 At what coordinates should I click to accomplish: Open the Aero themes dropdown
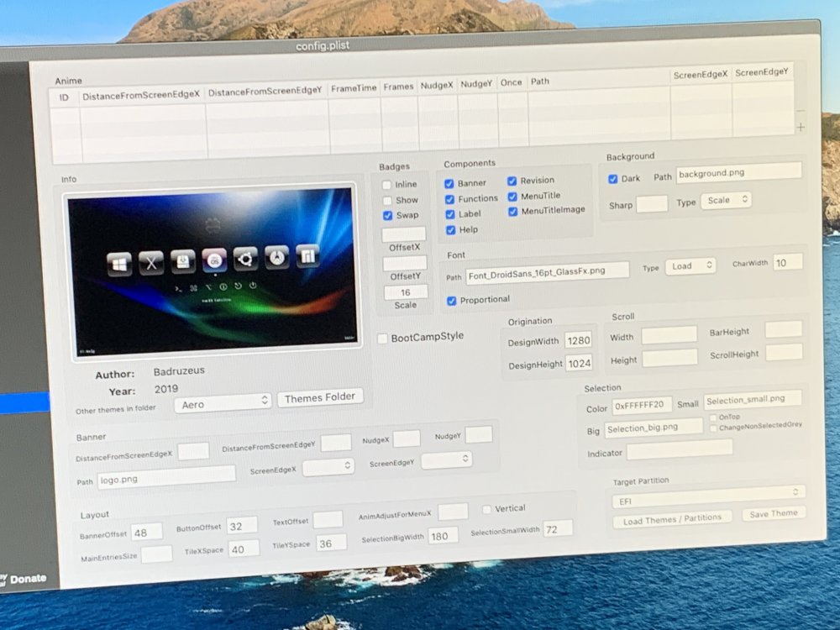coord(223,403)
